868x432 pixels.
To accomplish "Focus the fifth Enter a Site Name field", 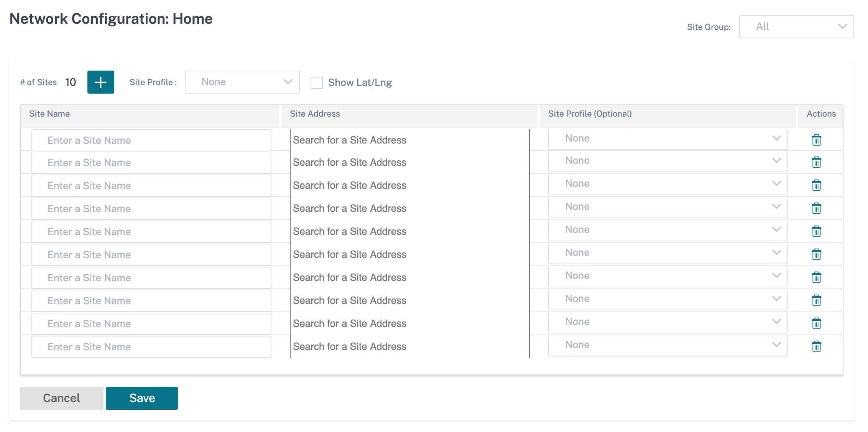I will [x=151, y=232].
